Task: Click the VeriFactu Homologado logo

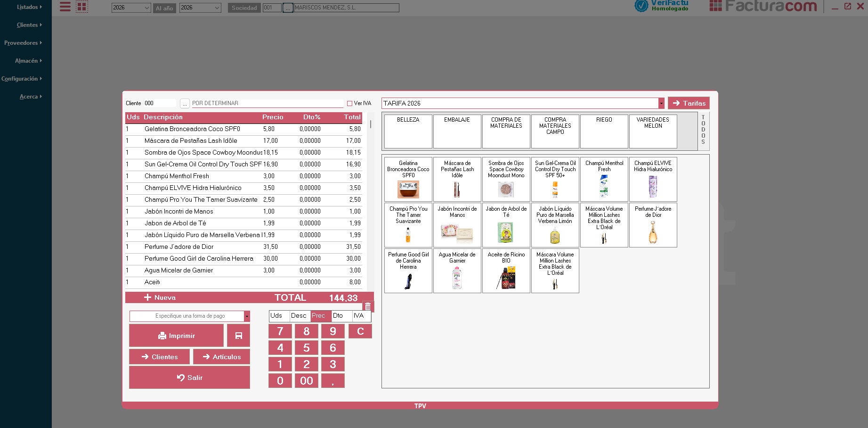Action: 662,6
